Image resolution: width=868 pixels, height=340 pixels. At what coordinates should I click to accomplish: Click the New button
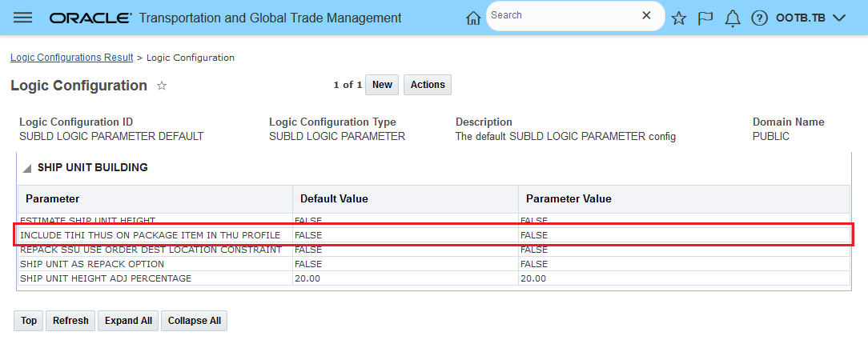[382, 85]
